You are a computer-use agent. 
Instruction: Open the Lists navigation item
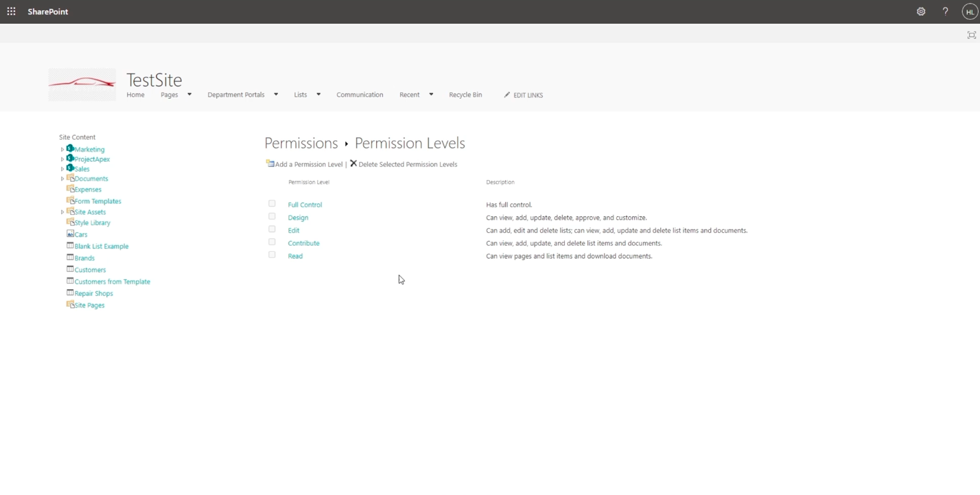click(300, 95)
